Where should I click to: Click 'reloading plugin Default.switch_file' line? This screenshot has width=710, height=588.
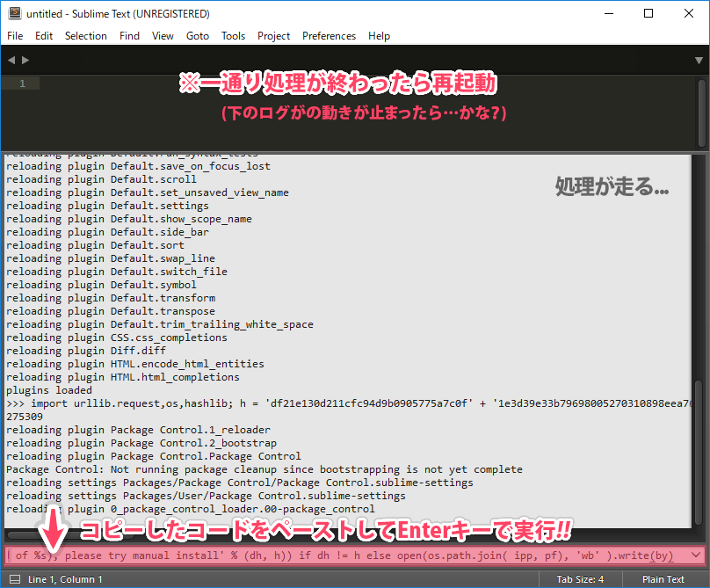click(117, 272)
